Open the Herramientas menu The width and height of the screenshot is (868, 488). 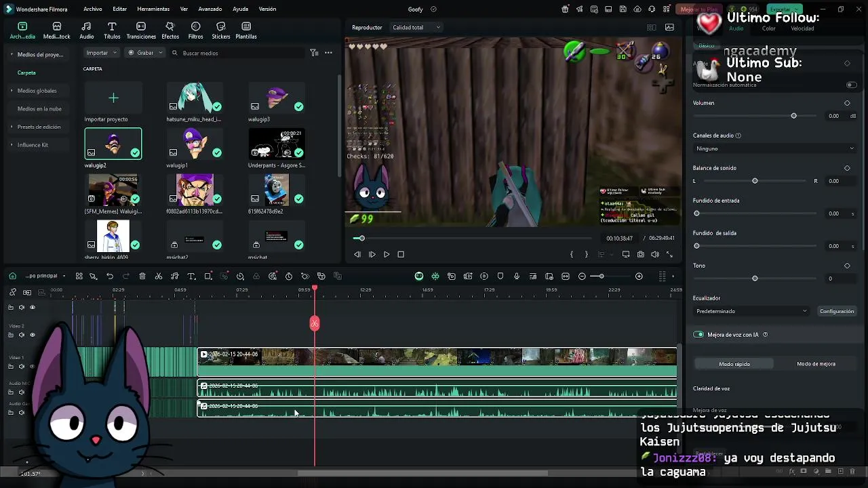coord(153,9)
